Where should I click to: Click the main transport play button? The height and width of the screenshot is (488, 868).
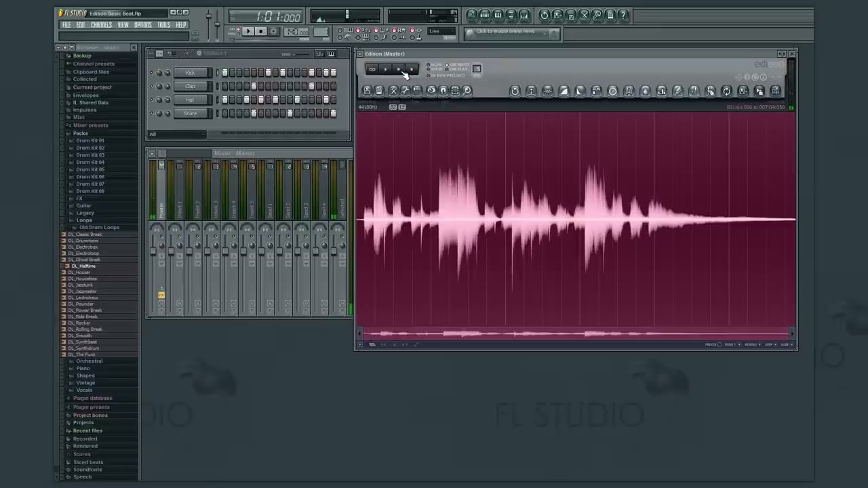(x=248, y=31)
